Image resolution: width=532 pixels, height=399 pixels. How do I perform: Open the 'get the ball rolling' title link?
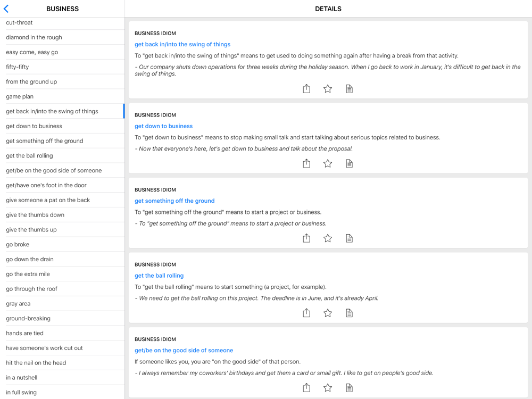click(159, 276)
